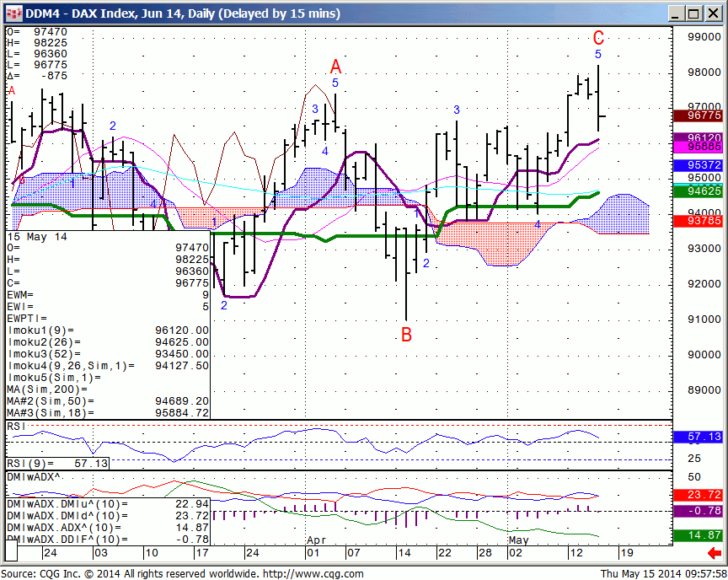Click the May month label on time axis
728x580 pixels.
tap(518, 540)
